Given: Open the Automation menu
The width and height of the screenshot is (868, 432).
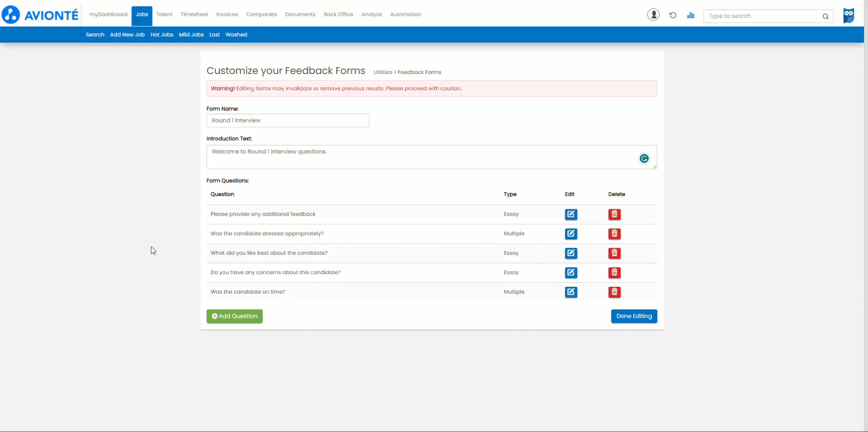Looking at the screenshot, I should 405,15.
